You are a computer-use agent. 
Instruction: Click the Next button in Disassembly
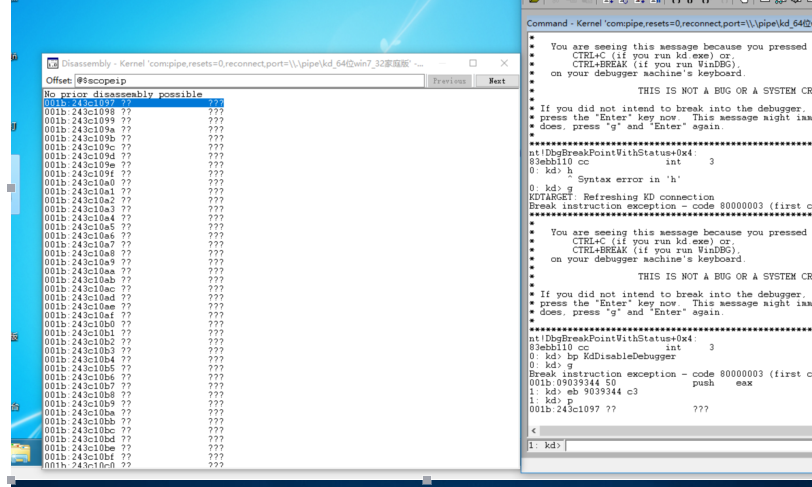pos(497,81)
